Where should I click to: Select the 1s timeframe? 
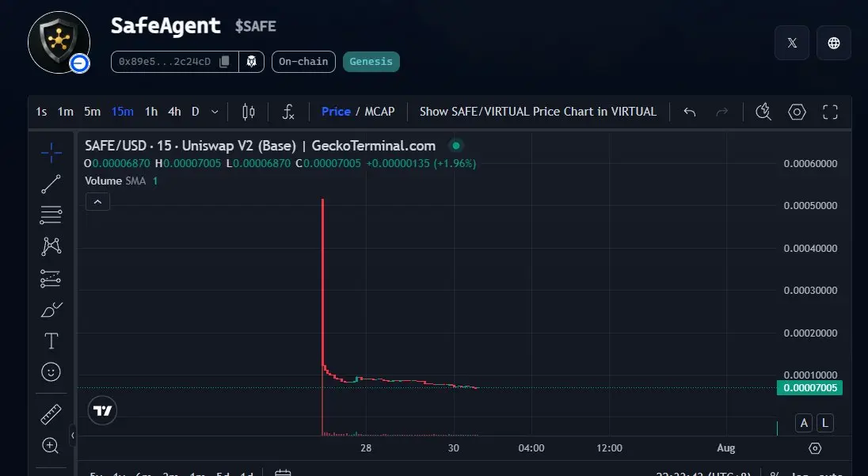(41, 112)
